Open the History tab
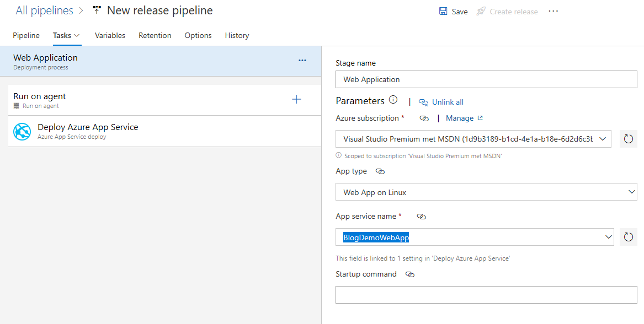 tap(237, 35)
